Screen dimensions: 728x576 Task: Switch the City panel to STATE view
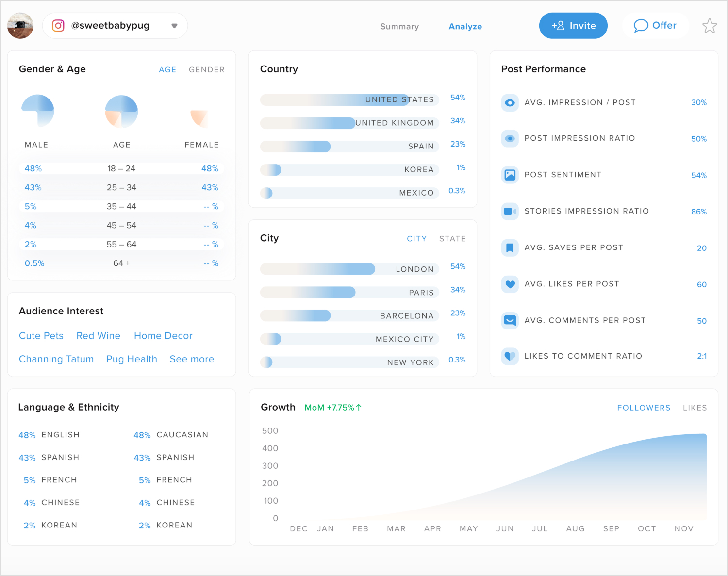point(452,238)
